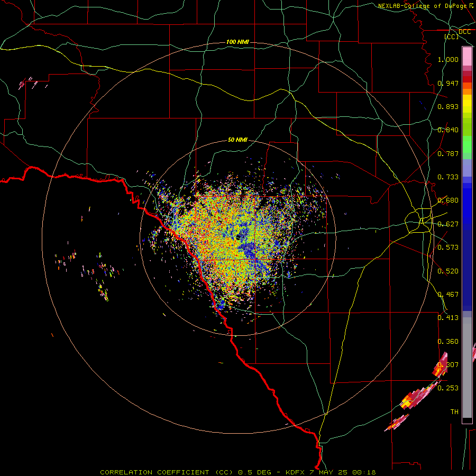Viewport: 476px width, 476px height.
Task: Click the CORRELATION COEFFICIENT caption words
Action: 154,472
